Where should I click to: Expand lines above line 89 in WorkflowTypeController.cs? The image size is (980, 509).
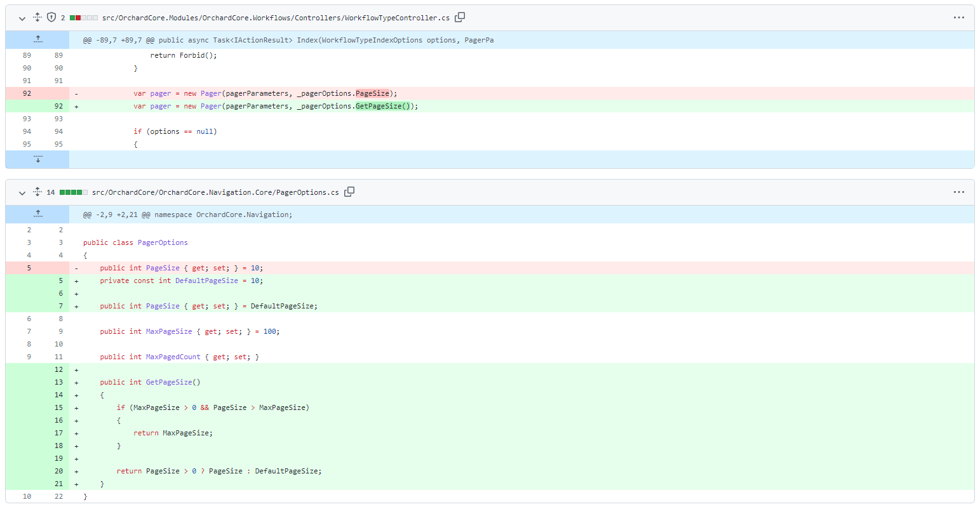[37, 39]
